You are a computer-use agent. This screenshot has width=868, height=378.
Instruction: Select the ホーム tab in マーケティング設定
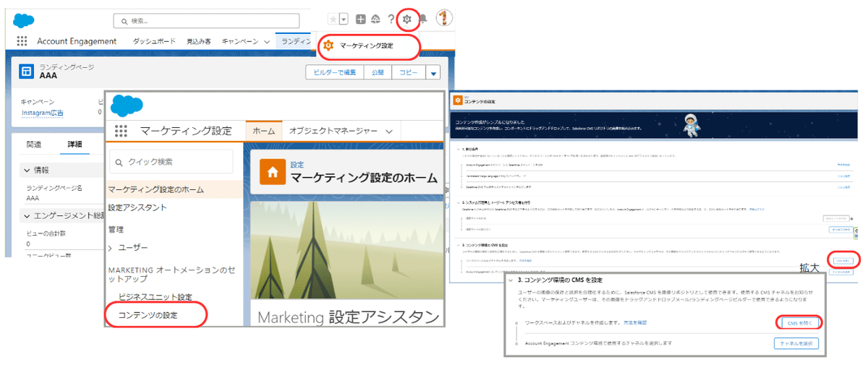264,131
